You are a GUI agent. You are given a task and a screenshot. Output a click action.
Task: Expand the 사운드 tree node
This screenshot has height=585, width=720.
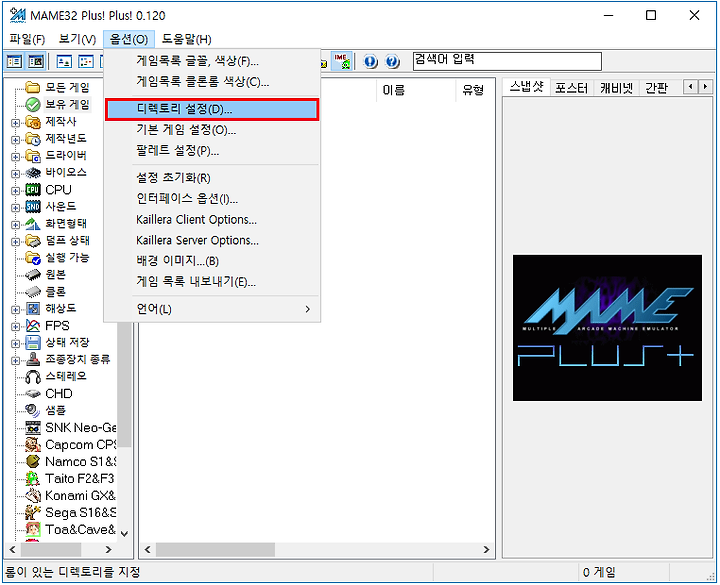15,208
